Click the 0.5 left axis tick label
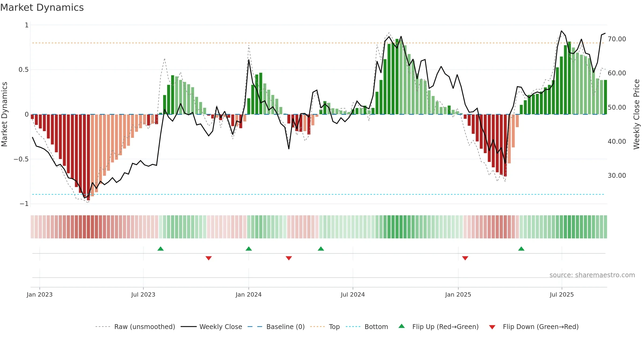The width and height of the screenshot is (644, 362). click(24, 70)
